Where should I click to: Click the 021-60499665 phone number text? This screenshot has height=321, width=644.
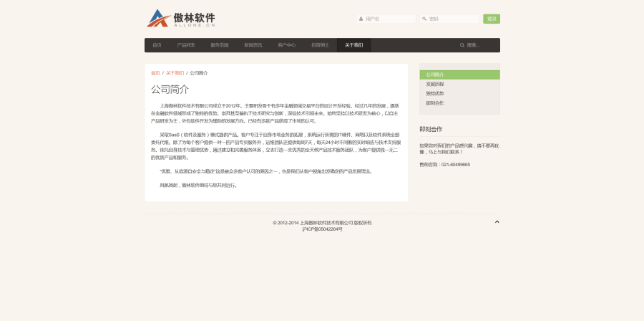456,165
